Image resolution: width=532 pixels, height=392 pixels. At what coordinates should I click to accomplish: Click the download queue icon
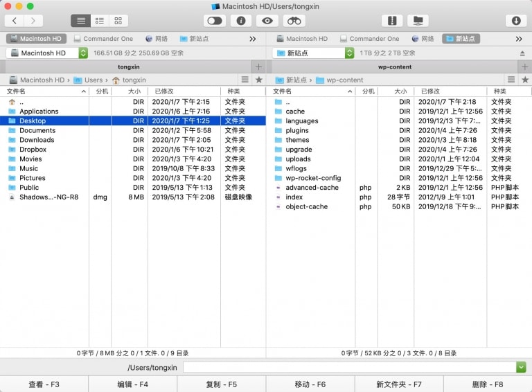(x=516, y=21)
